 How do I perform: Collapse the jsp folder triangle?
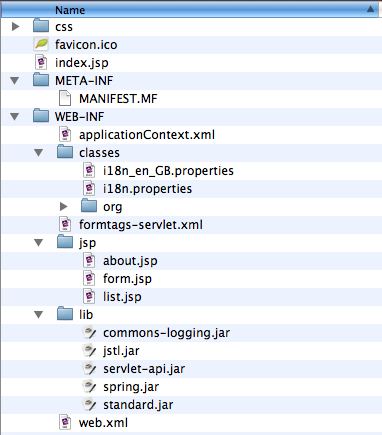pyautogui.click(x=39, y=242)
